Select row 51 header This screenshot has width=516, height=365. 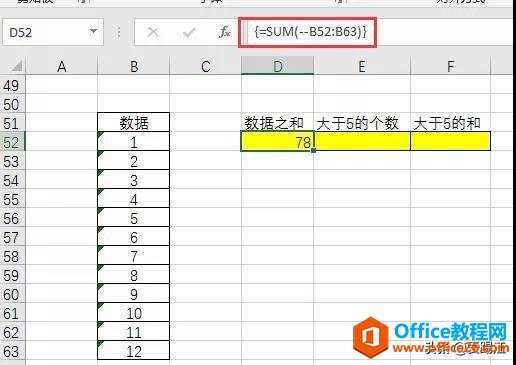pyautogui.click(x=12, y=123)
